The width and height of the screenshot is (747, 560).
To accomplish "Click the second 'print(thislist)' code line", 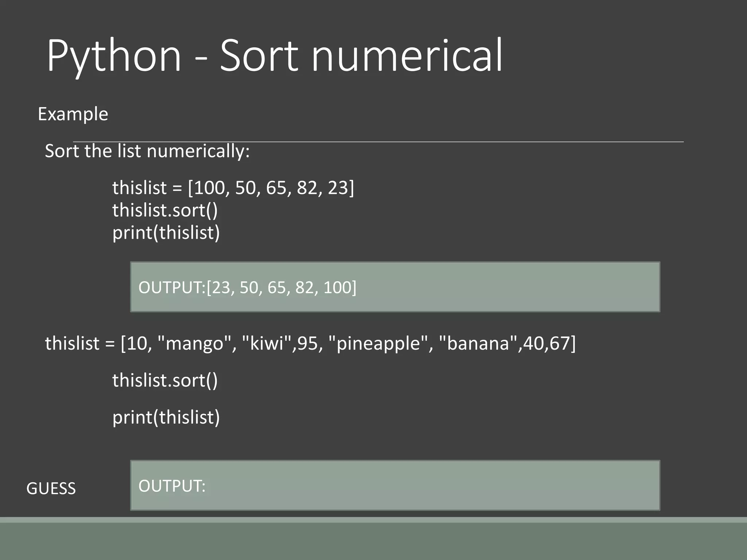I will (x=166, y=417).
